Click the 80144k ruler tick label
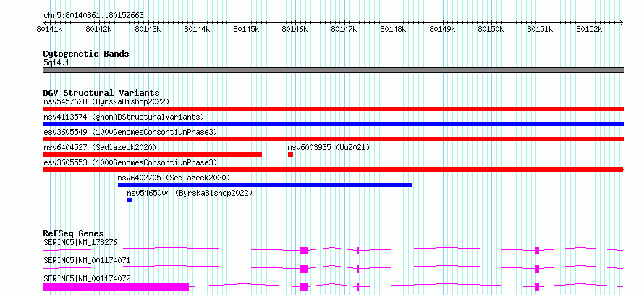The height and width of the screenshot is (295, 644). pos(197,29)
